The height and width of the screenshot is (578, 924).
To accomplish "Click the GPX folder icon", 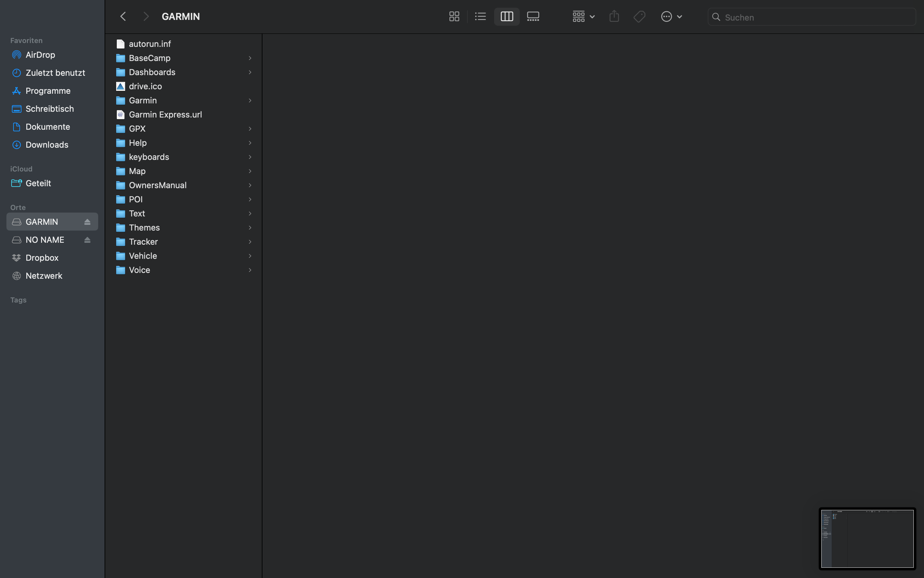I will pyautogui.click(x=120, y=129).
